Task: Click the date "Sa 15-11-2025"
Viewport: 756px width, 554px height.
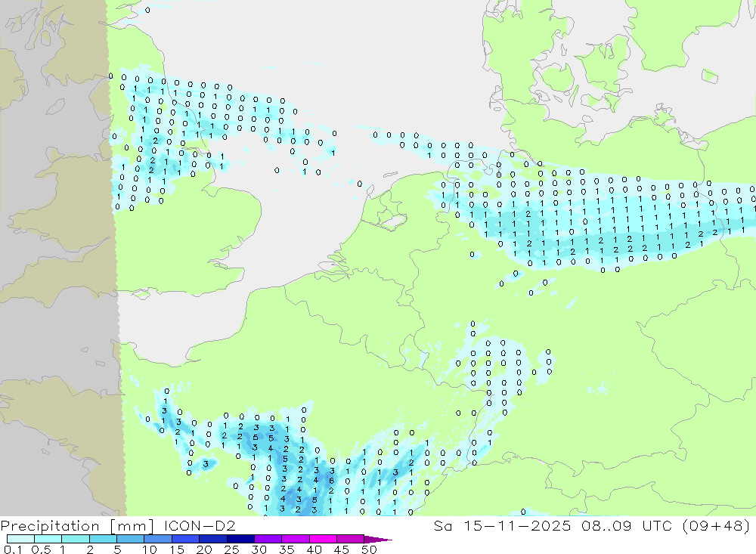Action: click(502, 525)
